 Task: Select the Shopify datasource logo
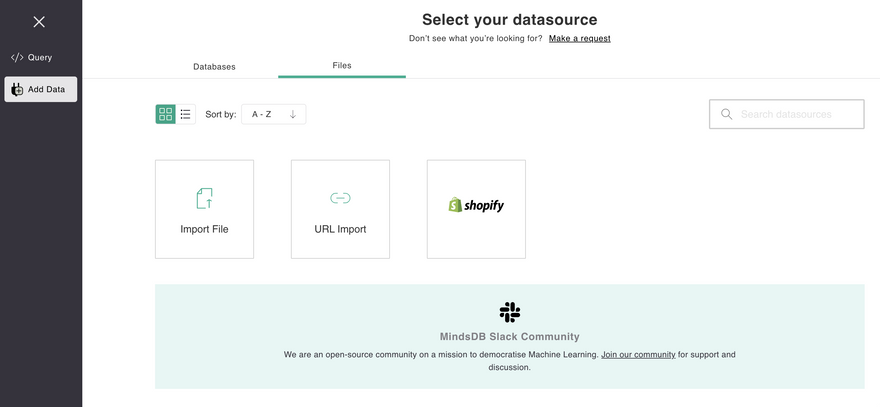(x=476, y=205)
